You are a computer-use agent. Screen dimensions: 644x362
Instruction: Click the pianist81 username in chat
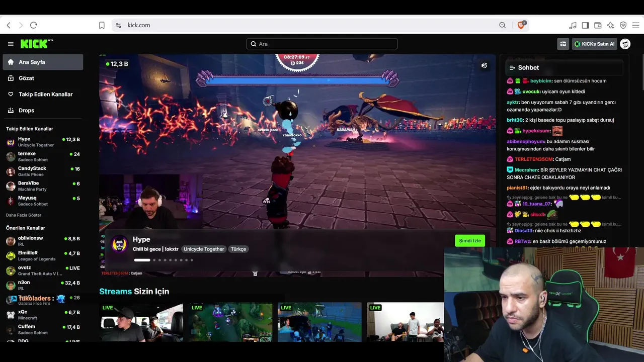(x=517, y=188)
